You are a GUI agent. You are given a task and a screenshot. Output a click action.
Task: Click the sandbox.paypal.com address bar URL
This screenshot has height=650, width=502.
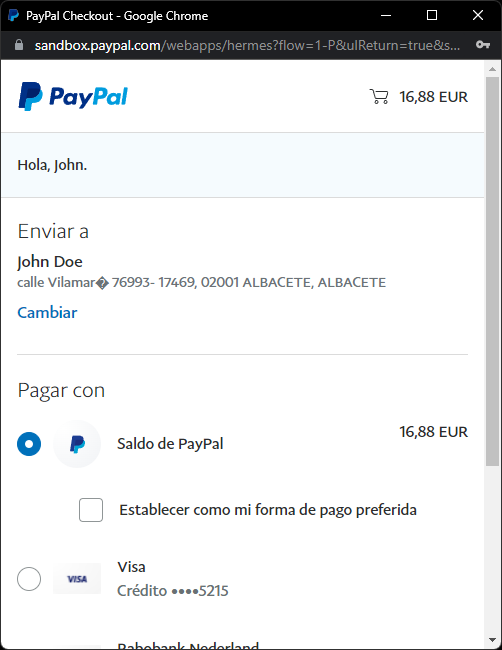point(247,45)
